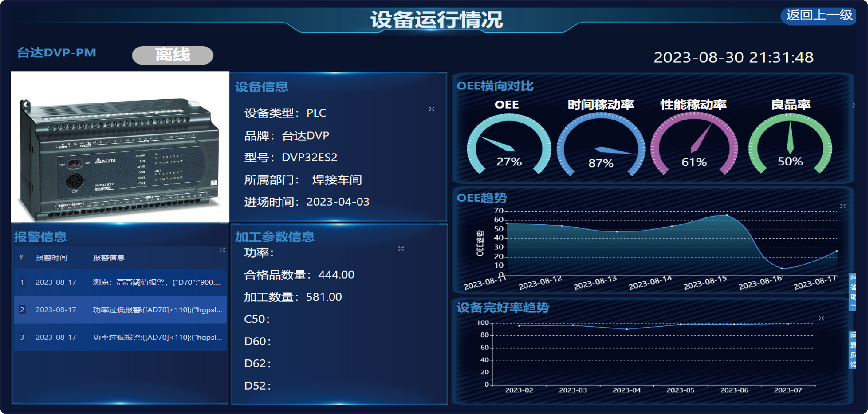
Task: Click the 报警时间 column header
Action: click(x=51, y=258)
